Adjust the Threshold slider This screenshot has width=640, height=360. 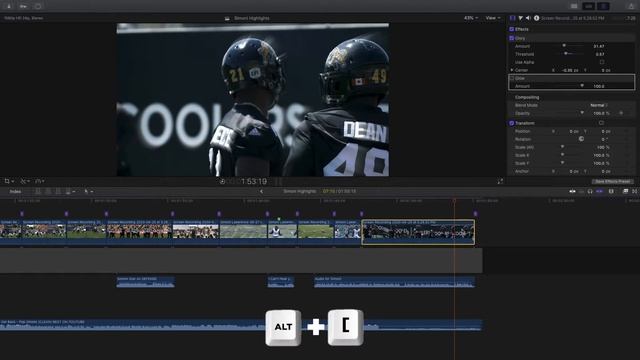[x=566, y=54]
